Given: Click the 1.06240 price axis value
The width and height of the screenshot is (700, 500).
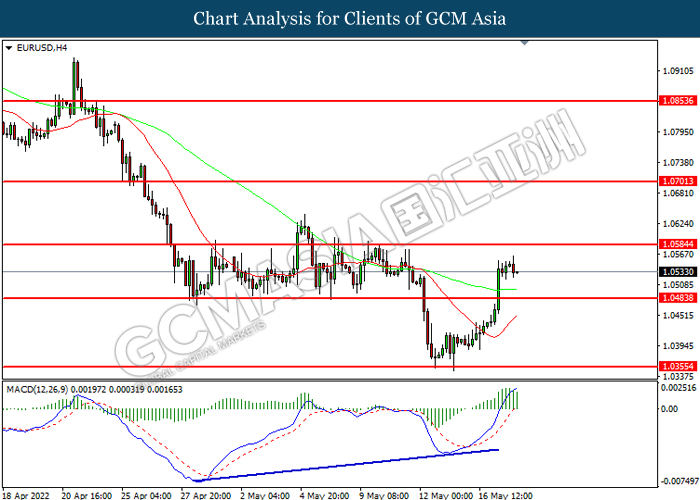Looking at the screenshot, I should (x=679, y=224).
